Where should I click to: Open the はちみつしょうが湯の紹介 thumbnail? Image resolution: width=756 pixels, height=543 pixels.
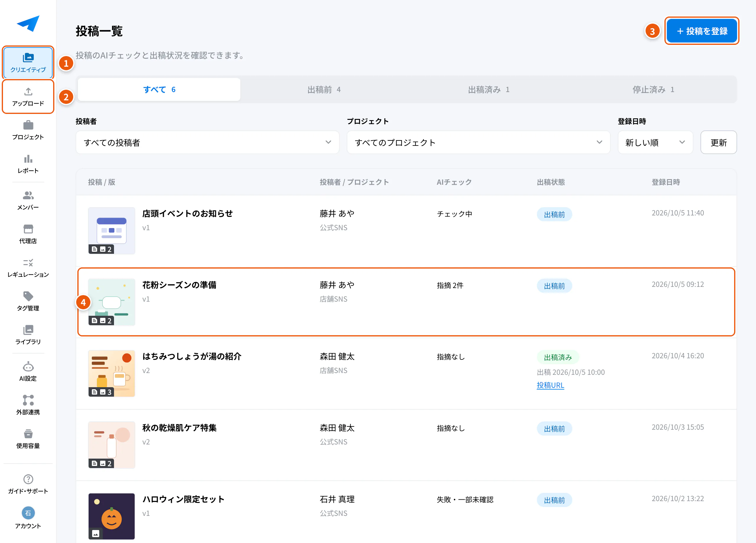tap(111, 373)
